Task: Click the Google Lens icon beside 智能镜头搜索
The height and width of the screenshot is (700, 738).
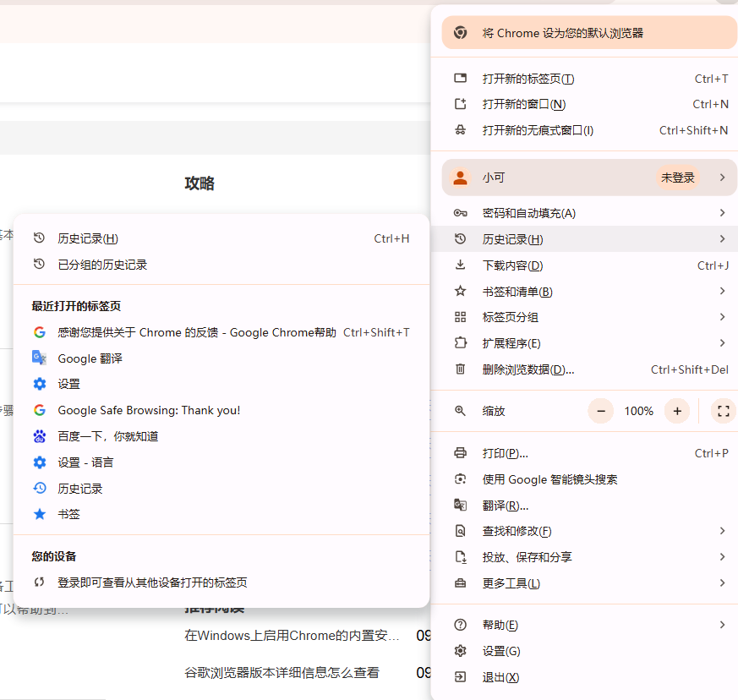Action: (461, 479)
